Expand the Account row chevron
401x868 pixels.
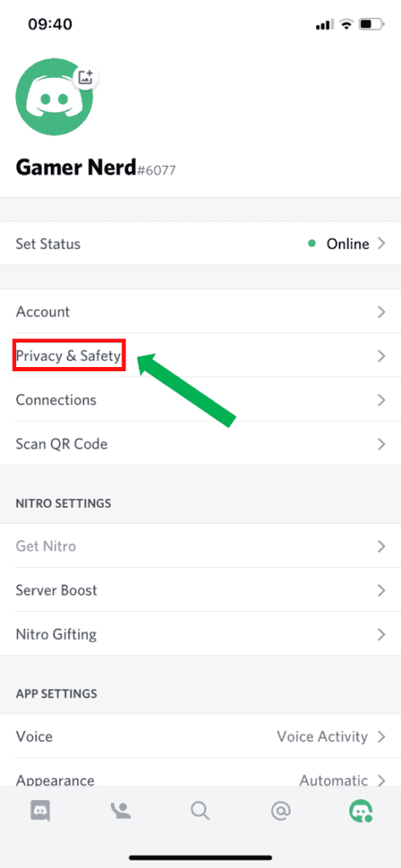pos(381,312)
